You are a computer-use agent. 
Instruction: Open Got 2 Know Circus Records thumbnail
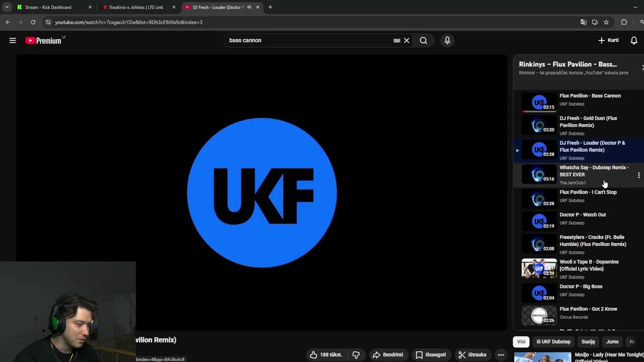coord(539,316)
